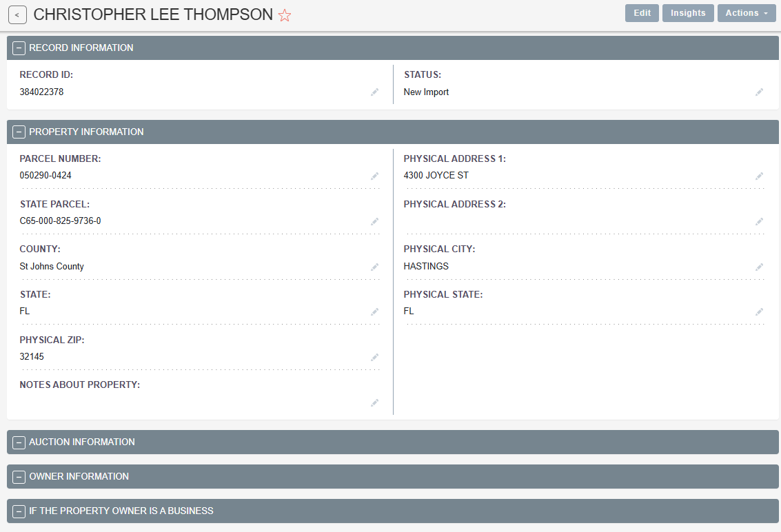This screenshot has height=532, width=781.
Task: Open the Insights button
Action: click(688, 13)
